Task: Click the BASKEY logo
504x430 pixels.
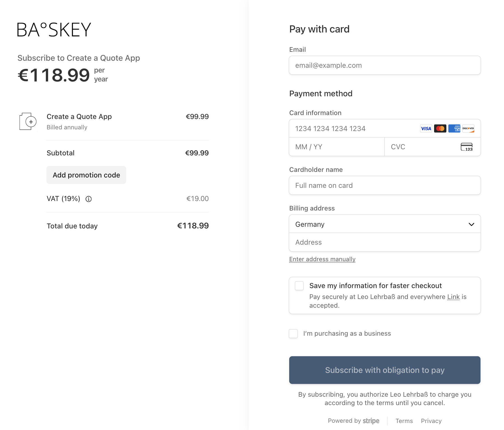Action: coord(54,30)
